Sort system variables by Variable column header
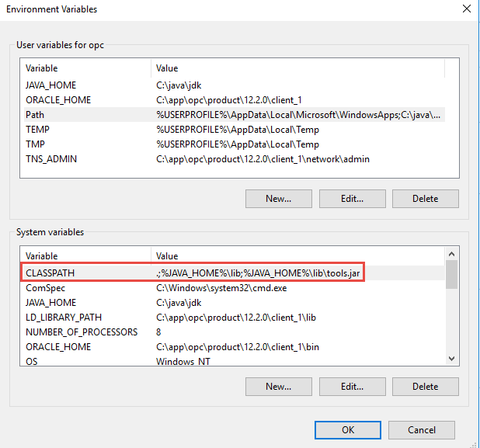480x448 pixels. [85, 255]
